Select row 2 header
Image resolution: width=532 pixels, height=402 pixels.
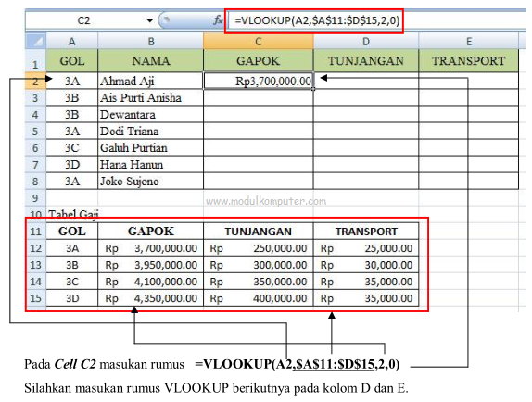35,81
